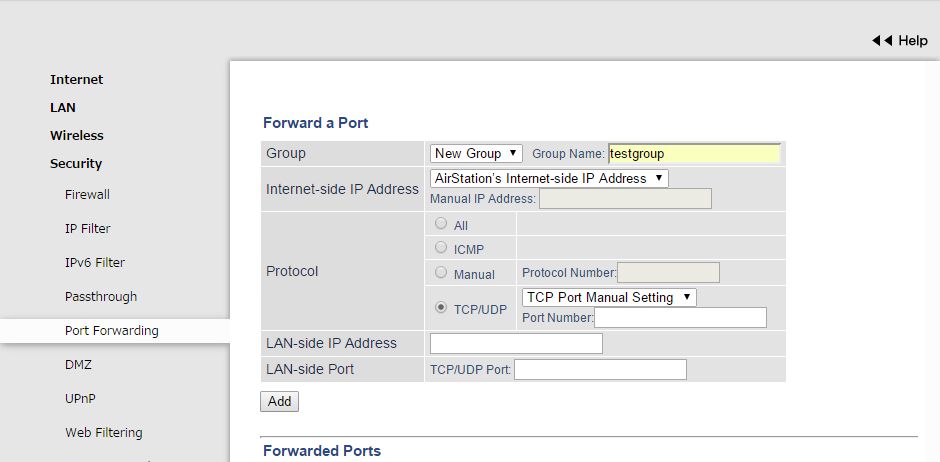
Task: Navigate to the Firewall page
Action: click(x=87, y=195)
